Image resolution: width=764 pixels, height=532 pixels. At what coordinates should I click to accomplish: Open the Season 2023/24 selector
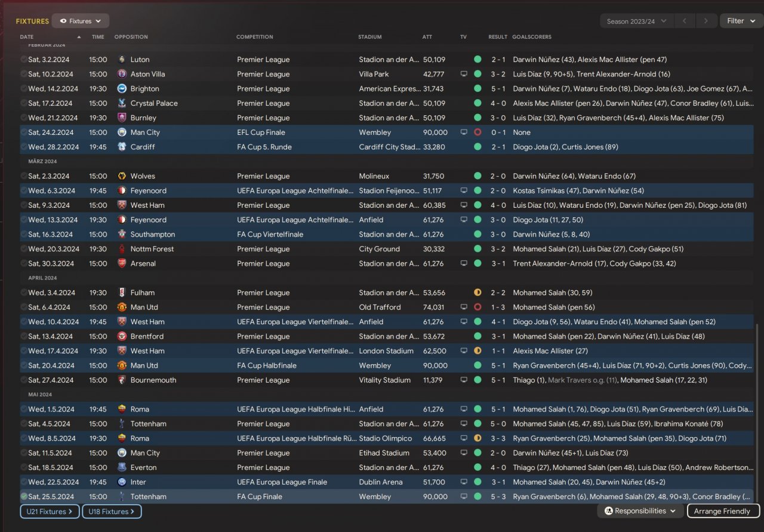coord(636,21)
